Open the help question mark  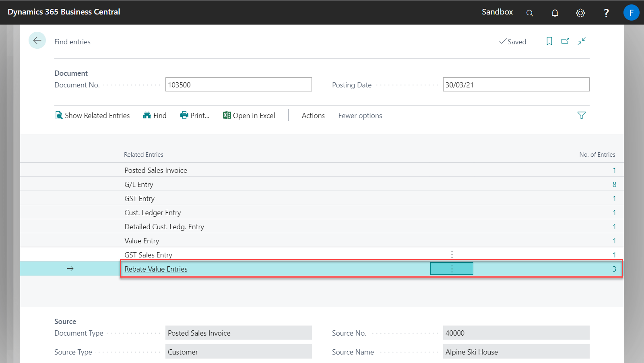click(x=606, y=13)
